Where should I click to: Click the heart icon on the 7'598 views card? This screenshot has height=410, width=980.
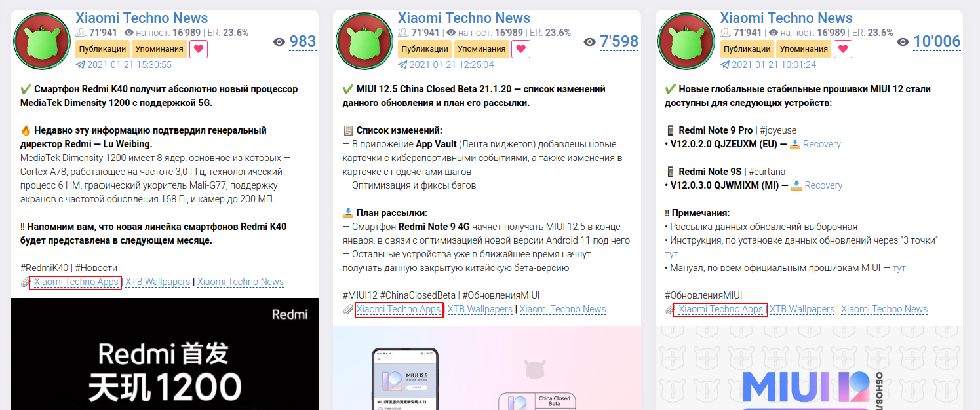(520, 48)
